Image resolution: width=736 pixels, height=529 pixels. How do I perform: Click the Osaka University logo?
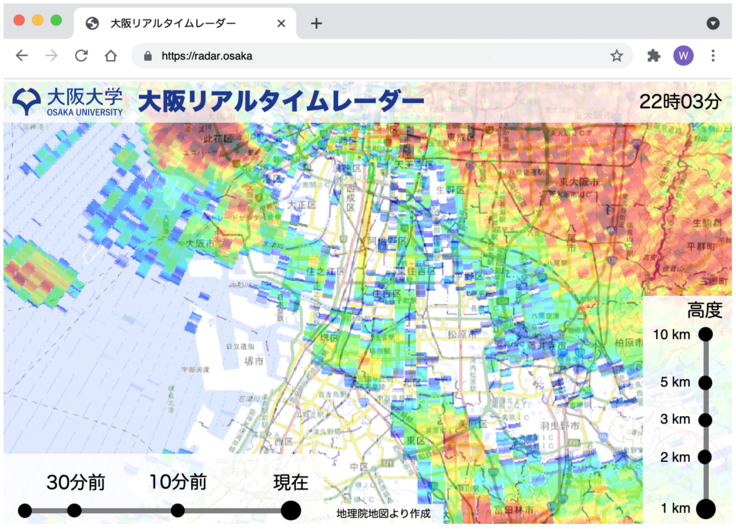pyautogui.click(x=68, y=101)
